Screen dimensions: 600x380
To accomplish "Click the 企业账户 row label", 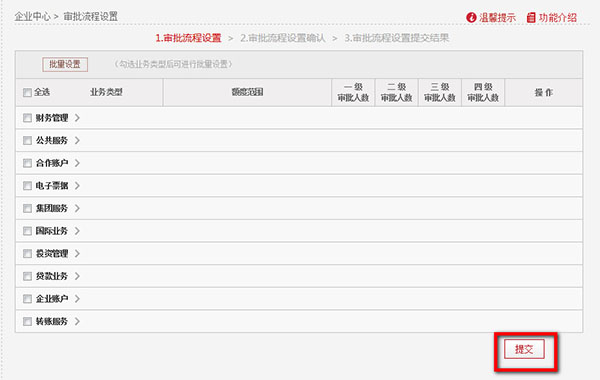I will (52, 298).
